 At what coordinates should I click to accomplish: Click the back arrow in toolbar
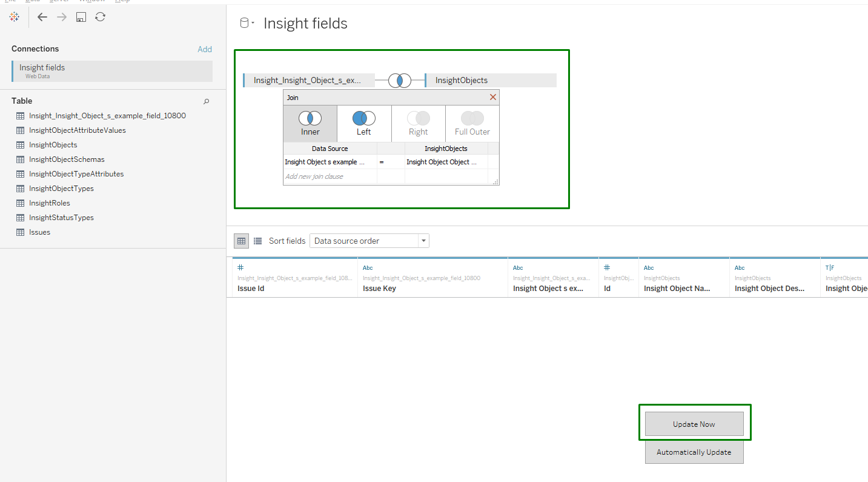point(42,17)
